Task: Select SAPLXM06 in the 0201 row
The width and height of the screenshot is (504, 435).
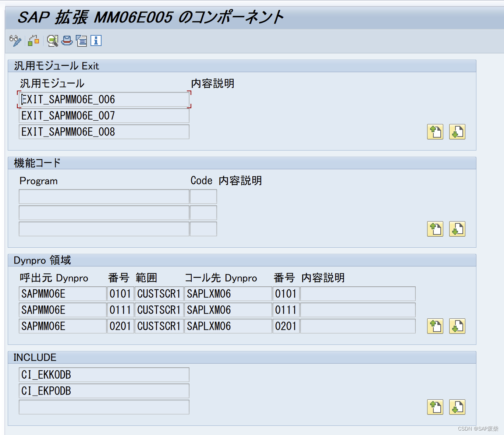Action: (x=228, y=326)
